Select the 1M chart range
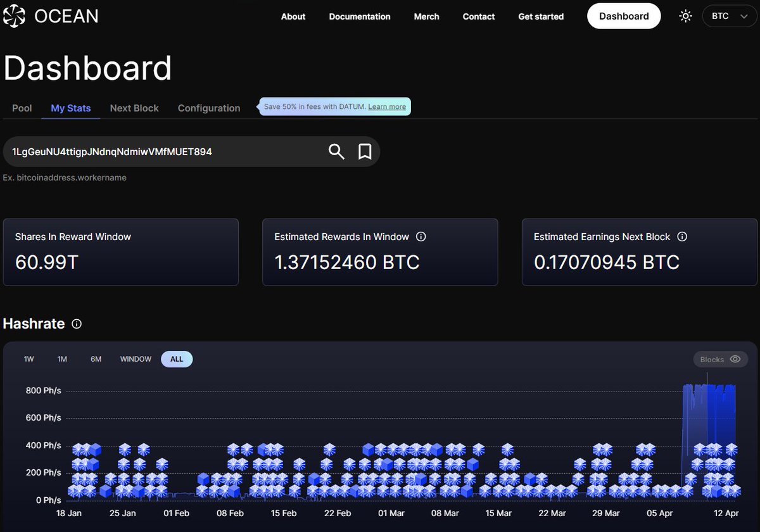Screen dimensions: 760x532 click(x=62, y=359)
